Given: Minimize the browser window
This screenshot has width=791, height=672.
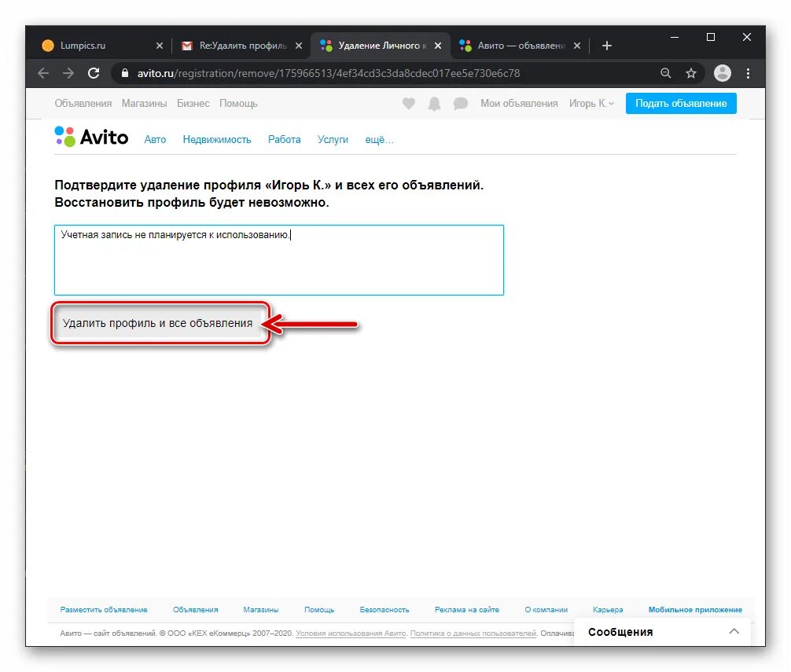Looking at the screenshot, I should tap(675, 37).
